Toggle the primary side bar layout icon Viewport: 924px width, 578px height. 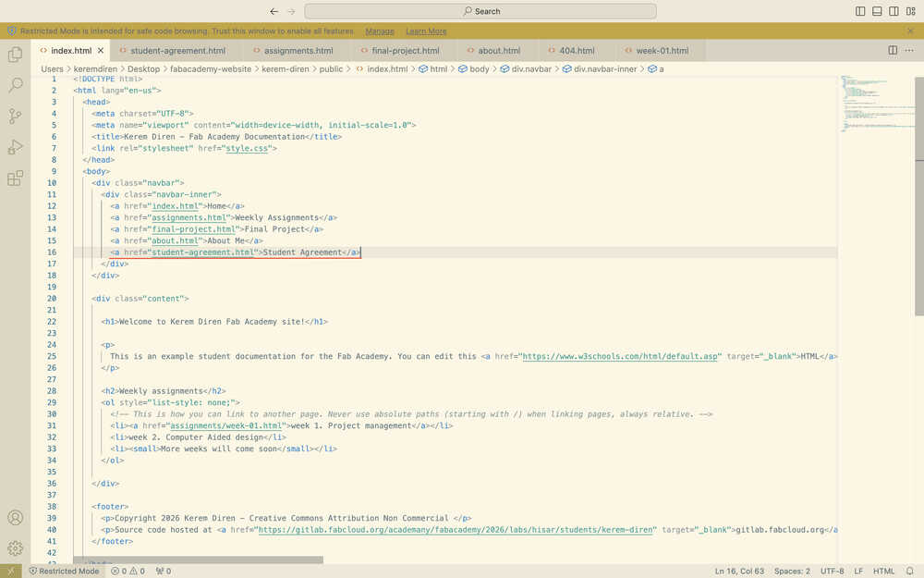tap(860, 11)
